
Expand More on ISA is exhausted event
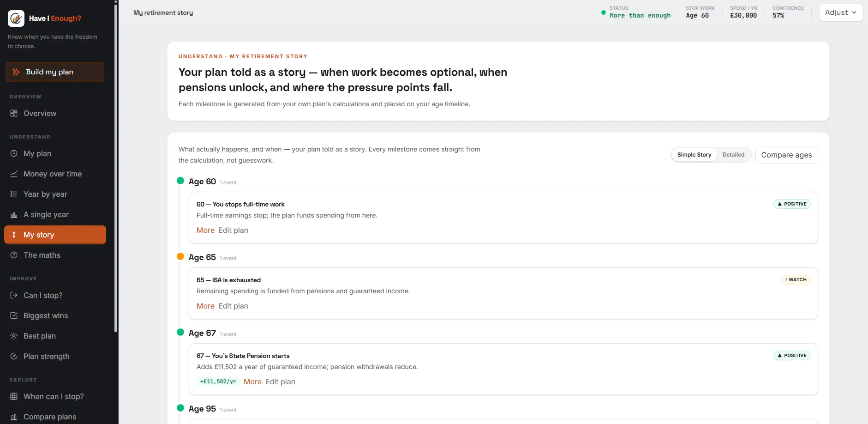[205, 306]
